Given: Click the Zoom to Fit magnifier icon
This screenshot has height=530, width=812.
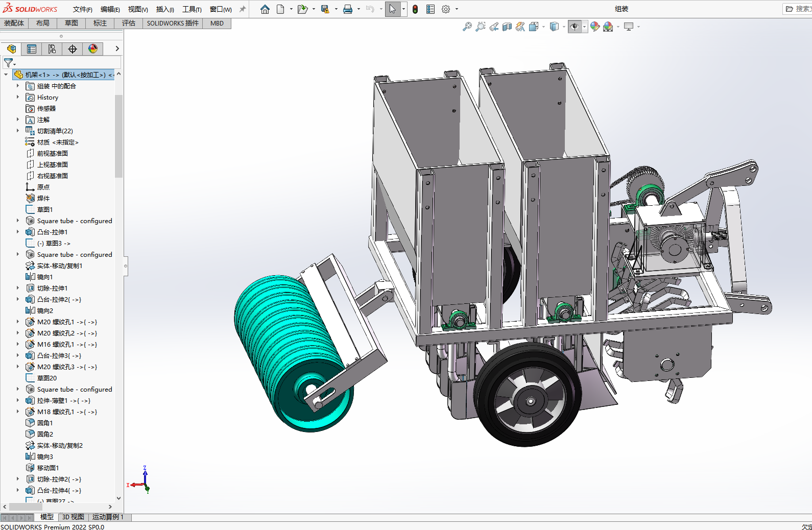Looking at the screenshot, I should 467,27.
